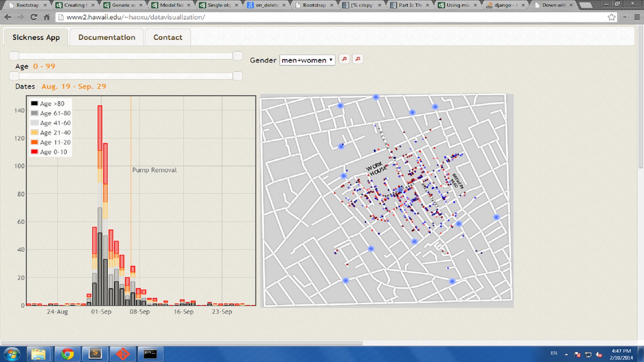Click the new tab button
The height and width of the screenshot is (362, 644).
pyautogui.click(x=586, y=5)
